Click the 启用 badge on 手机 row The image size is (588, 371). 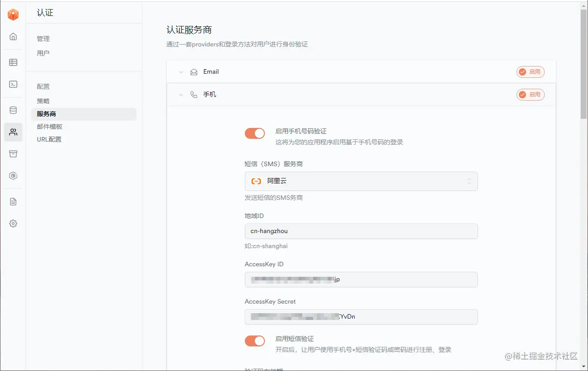530,95
